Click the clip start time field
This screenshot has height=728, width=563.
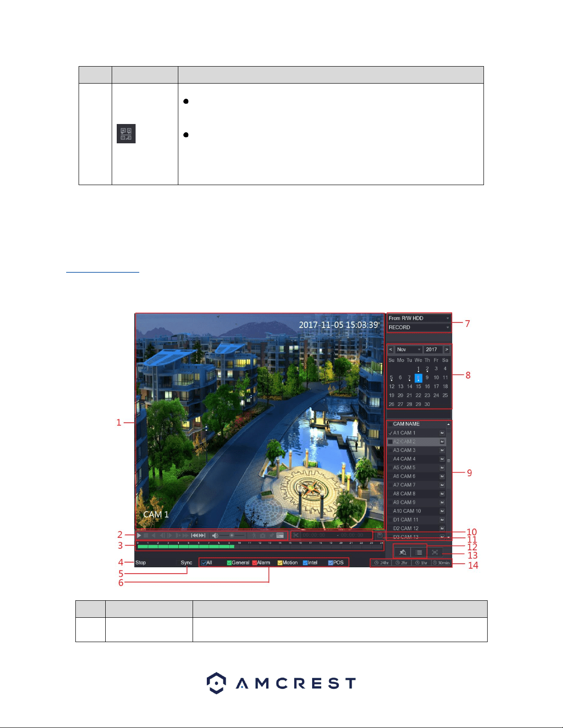pos(314,536)
